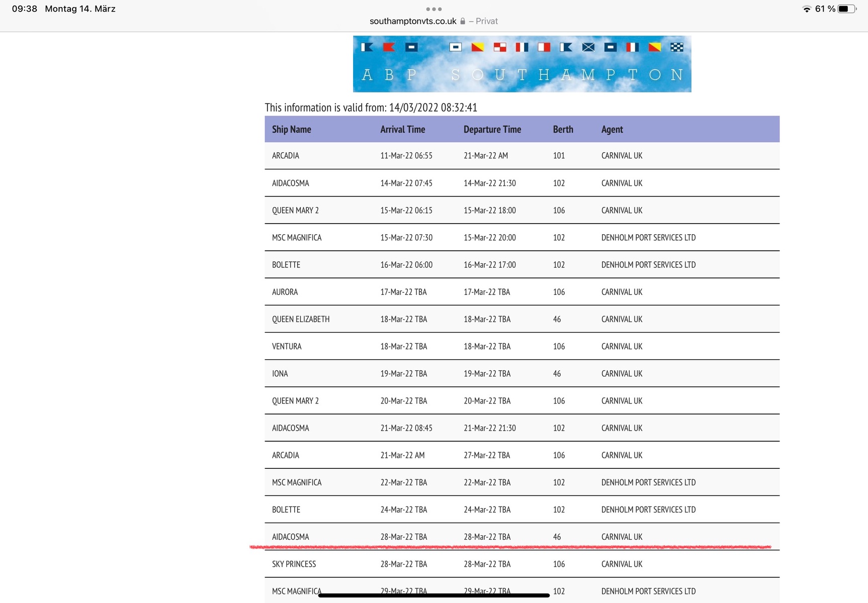
Task: Tap the three-dot multitasking icon at top
Action: 433,9
